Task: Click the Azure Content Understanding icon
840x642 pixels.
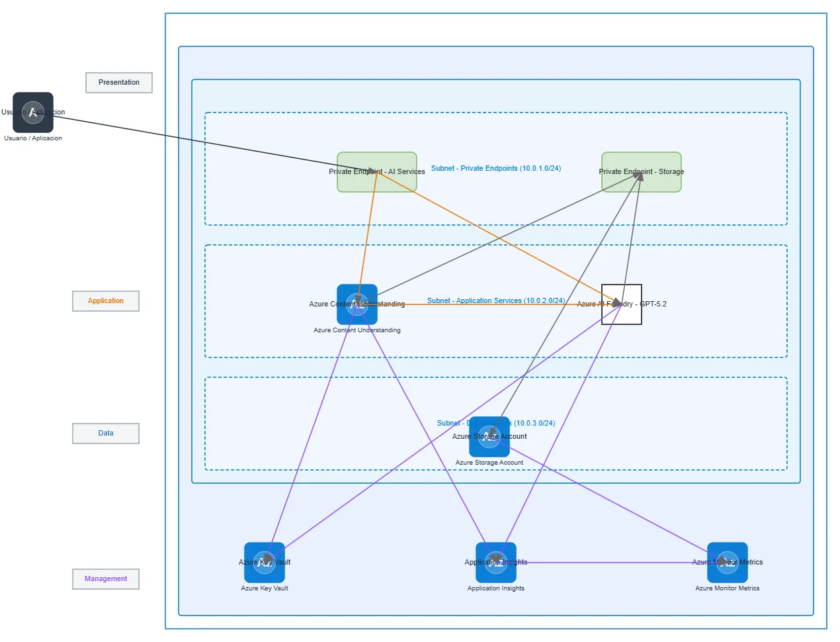Action: tap(357, 304)
